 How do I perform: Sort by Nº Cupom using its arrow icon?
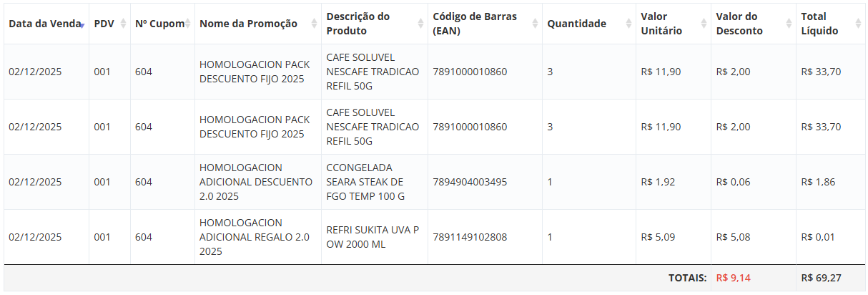[x=187, y=24]
